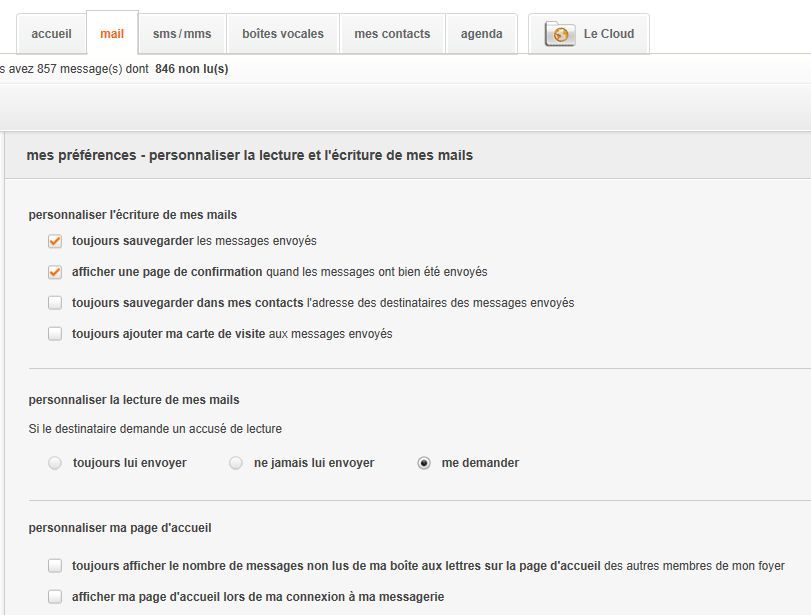Image resolution: width=811 pixels, height=615 pixels.
Task: Click the mes préférences header title
Action: [250, 155]
